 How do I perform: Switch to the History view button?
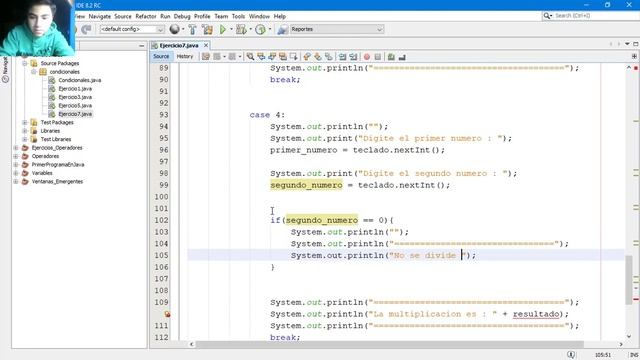[185, 57]
